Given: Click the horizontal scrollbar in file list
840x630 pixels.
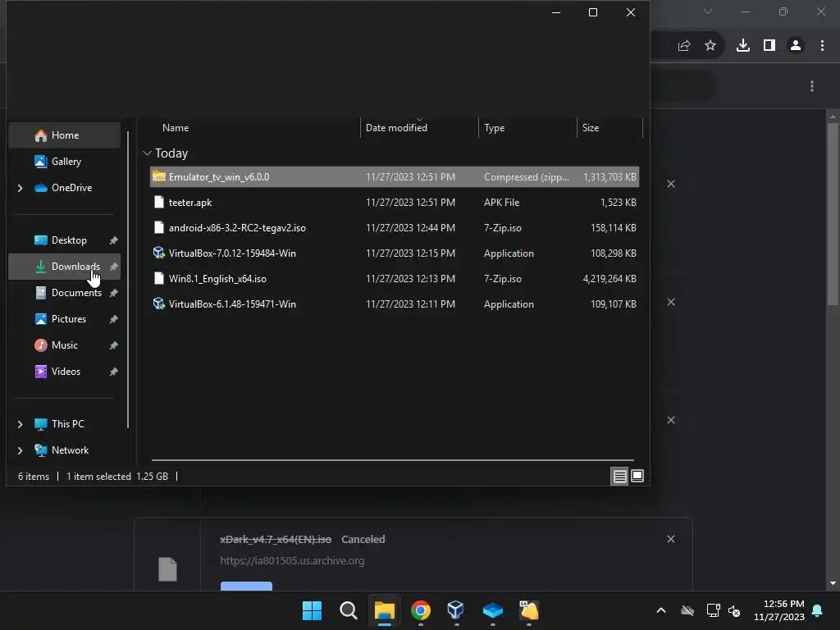Looking at the screenshot, I should click(393, 459).
